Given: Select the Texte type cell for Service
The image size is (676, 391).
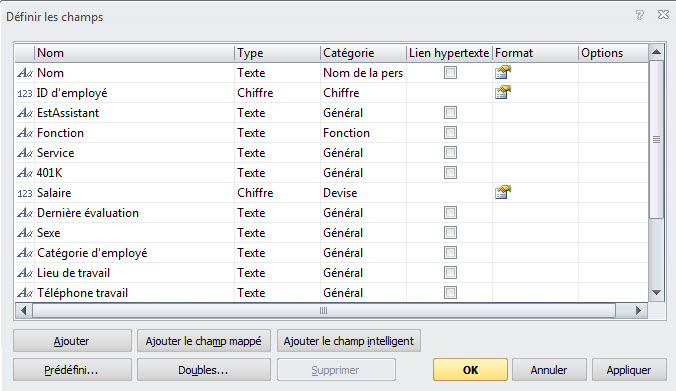Looking at the screenshot, I should (278, 153).
